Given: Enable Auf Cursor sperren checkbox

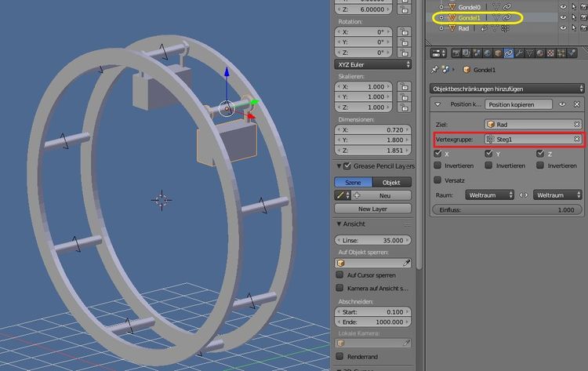Looking at the screenshot, I should click(339, 275).
